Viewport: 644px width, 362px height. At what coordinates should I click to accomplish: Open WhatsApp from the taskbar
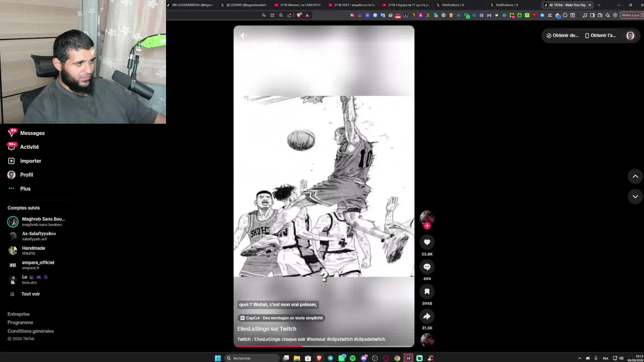(x=342, y=358)
